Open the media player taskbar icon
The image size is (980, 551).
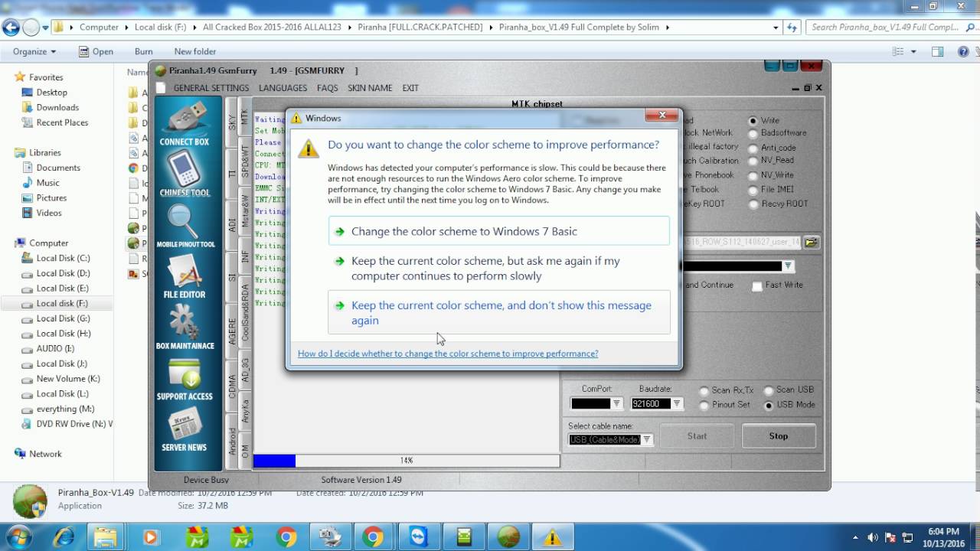(x=150, y=536)
